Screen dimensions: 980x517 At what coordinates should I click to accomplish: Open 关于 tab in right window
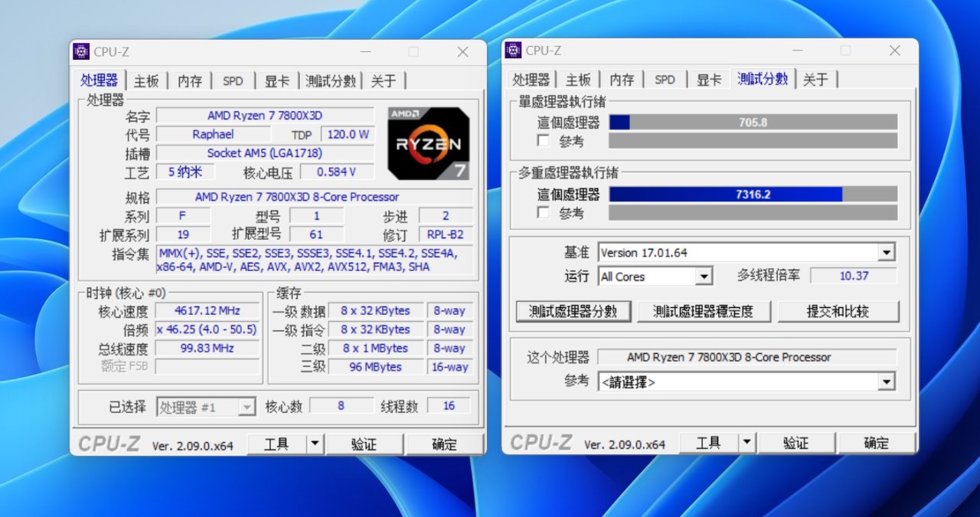click(815, 80)
